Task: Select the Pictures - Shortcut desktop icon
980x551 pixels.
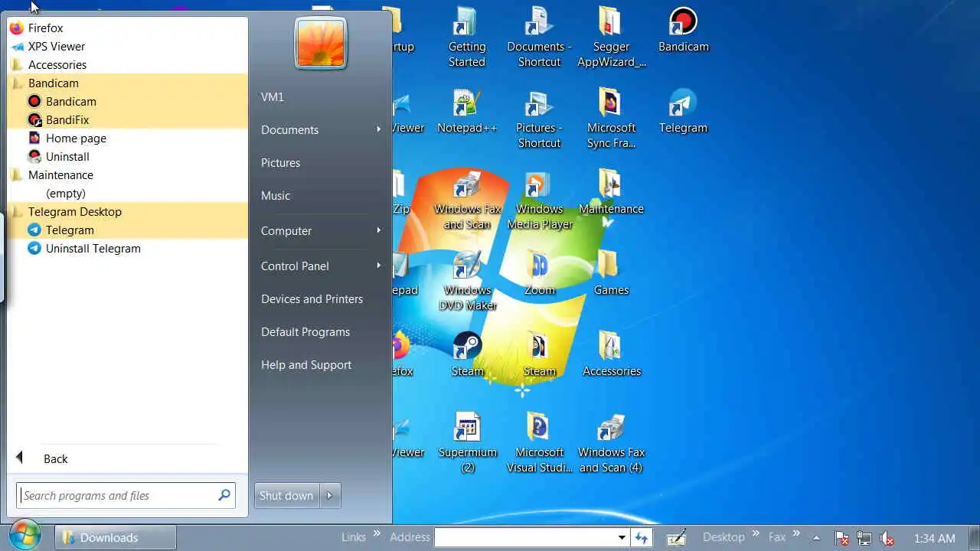Action: tap(539, 118)
